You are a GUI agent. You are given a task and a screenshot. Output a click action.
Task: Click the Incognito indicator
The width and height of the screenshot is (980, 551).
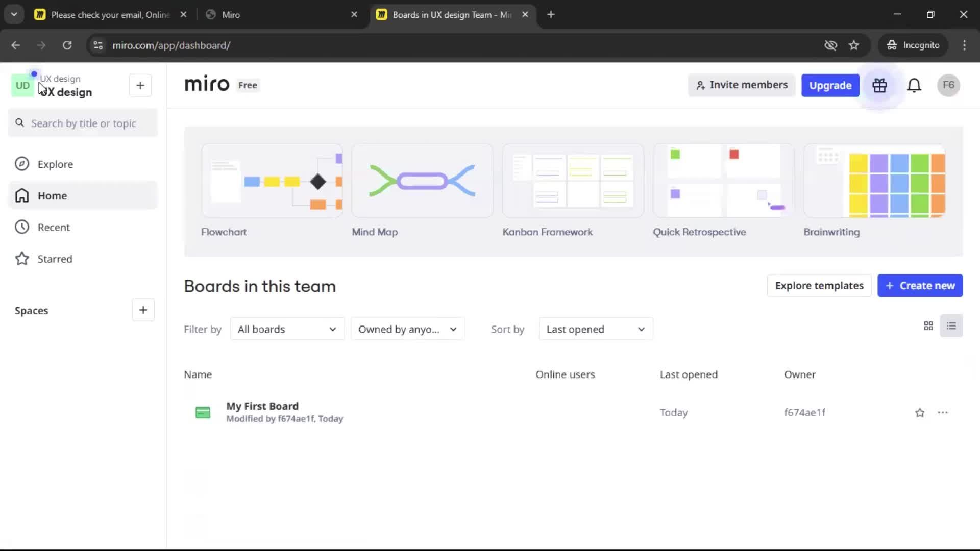tap(913, 45)
